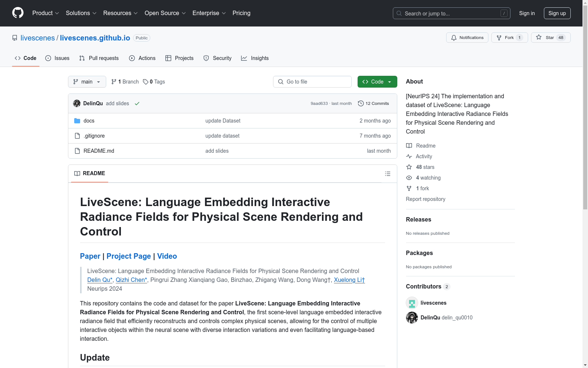Click the Qizhi Chen author link

click(x=132, y=280)
